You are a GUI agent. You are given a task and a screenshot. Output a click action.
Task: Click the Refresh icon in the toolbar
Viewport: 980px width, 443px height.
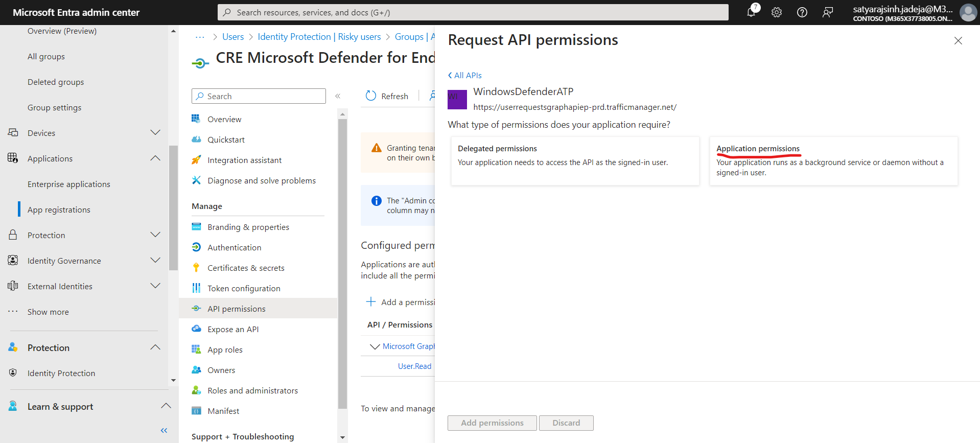coord(371,96)
